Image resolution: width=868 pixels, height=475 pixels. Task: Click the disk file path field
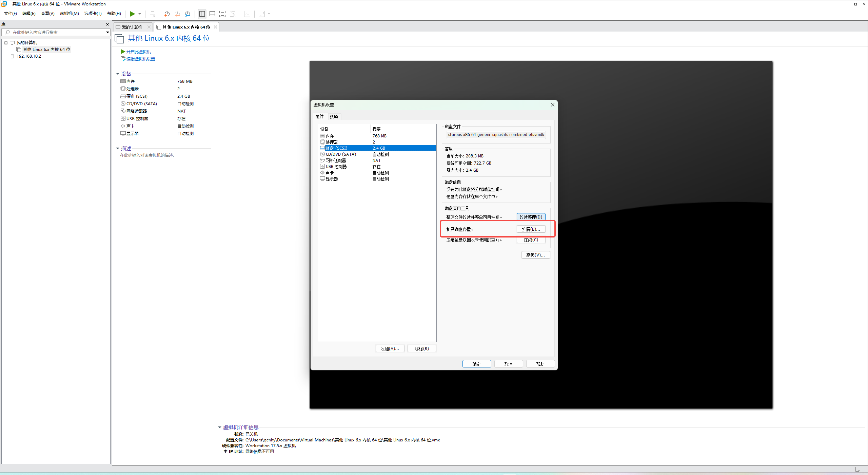point(496,135)
